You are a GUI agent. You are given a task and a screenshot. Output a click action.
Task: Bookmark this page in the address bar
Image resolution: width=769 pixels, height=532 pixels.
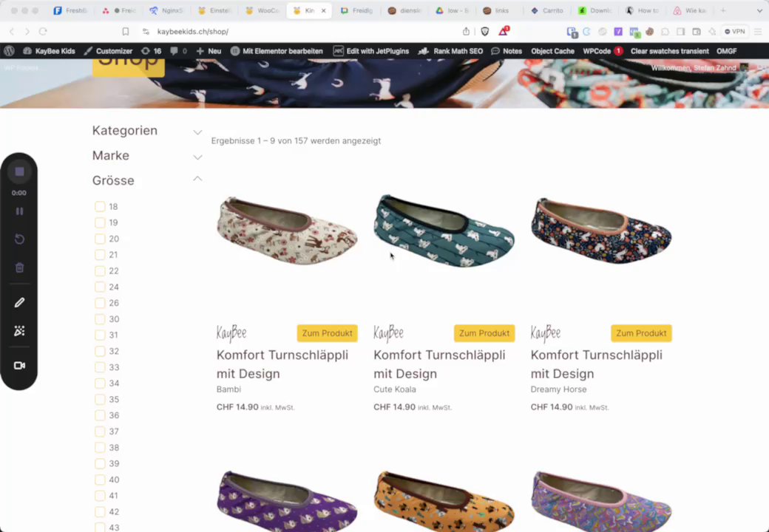point(126,31)
